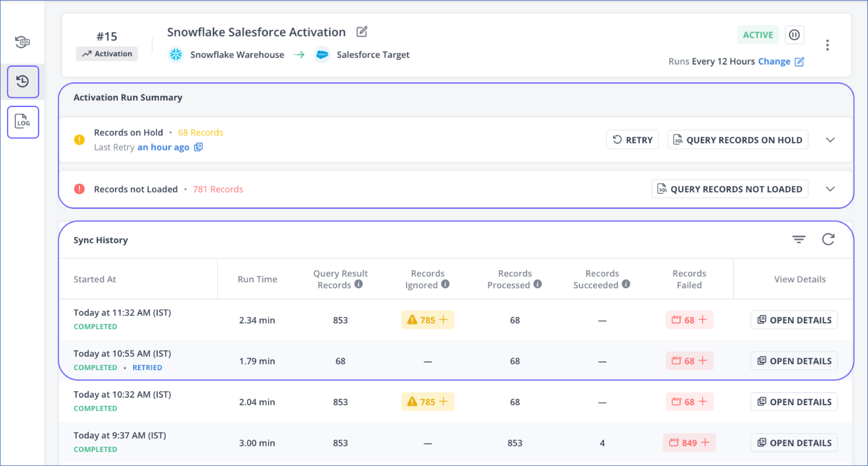Screen dimensions: 868x466
Task: Open the three-dot more options menu
Action: click(x=827, y=45)
